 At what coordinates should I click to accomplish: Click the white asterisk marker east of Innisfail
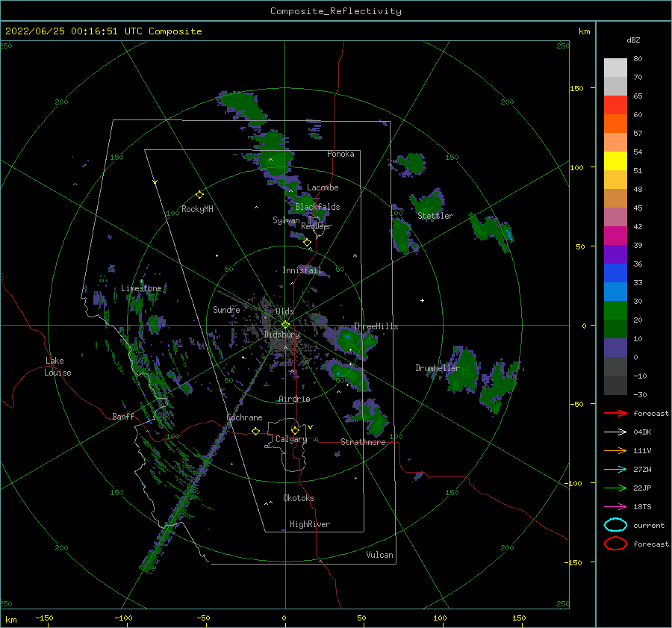[355, 256]
